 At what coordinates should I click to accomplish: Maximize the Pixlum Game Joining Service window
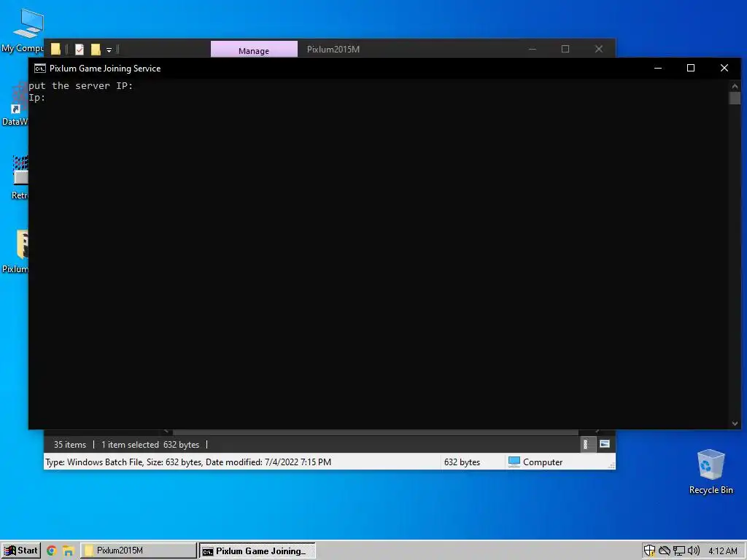(691, 68)
